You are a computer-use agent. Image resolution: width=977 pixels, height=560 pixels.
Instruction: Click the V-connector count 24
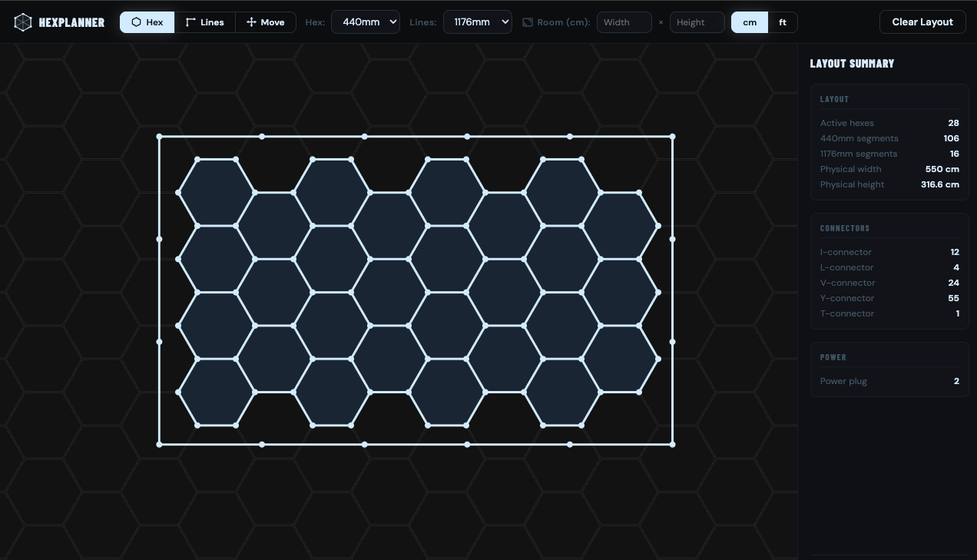coord(954,283)
